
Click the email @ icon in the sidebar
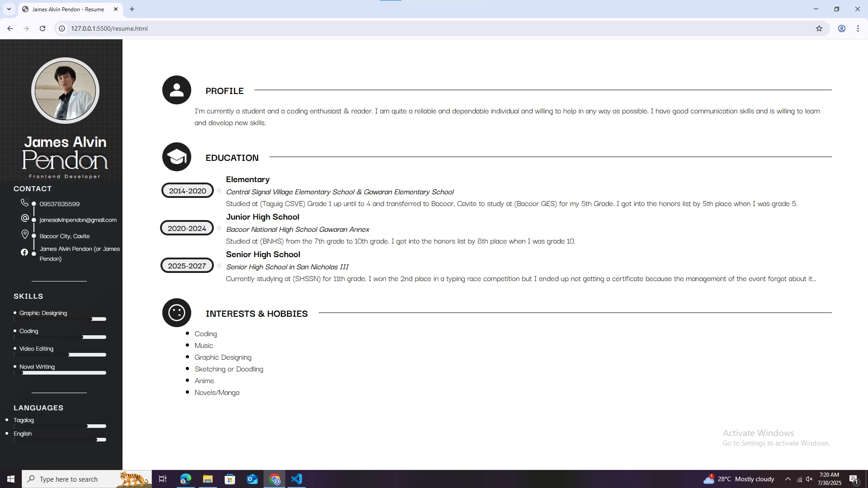25,218
